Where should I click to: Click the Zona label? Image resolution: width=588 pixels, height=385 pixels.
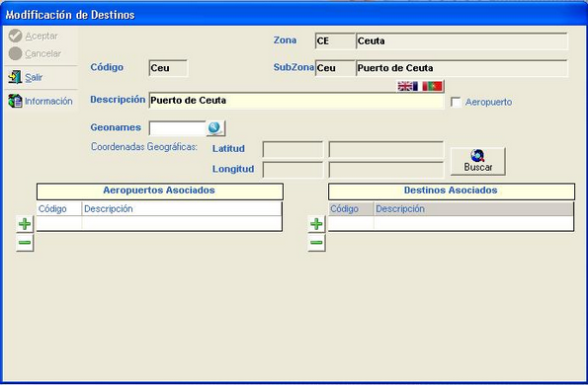point(285,40)
